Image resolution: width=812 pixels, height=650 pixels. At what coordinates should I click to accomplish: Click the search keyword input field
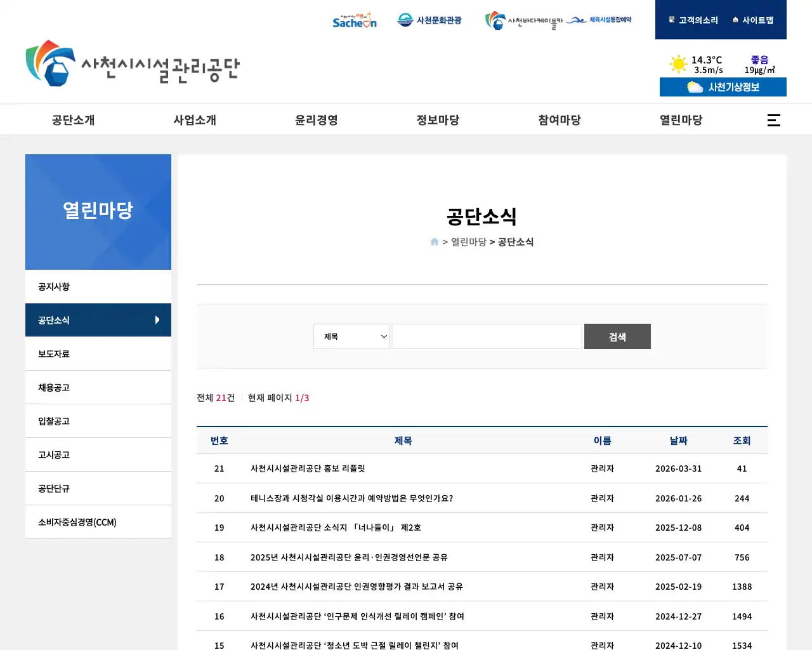pos(487,336)
